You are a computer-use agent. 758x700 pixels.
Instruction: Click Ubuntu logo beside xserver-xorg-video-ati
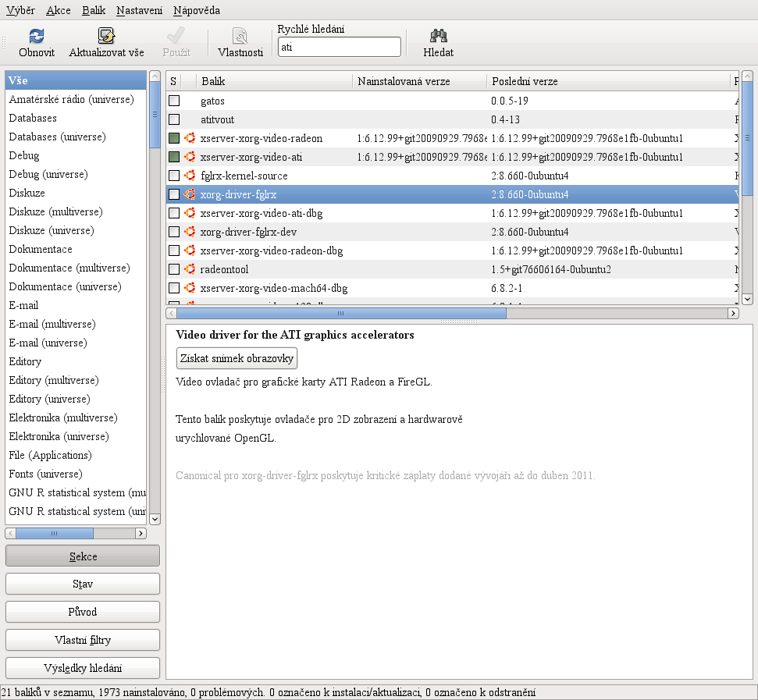click(x=190, y=157)
